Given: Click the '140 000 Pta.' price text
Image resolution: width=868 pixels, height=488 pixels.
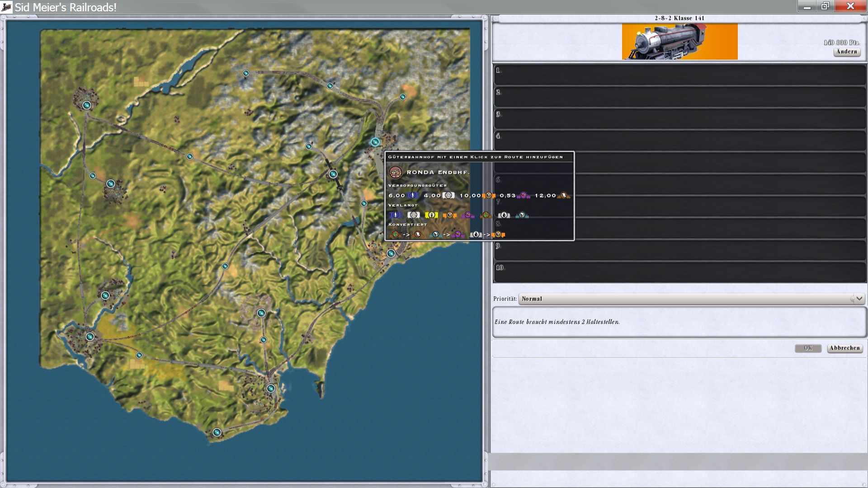Looking at the screenshot, I should pos(841,42).
